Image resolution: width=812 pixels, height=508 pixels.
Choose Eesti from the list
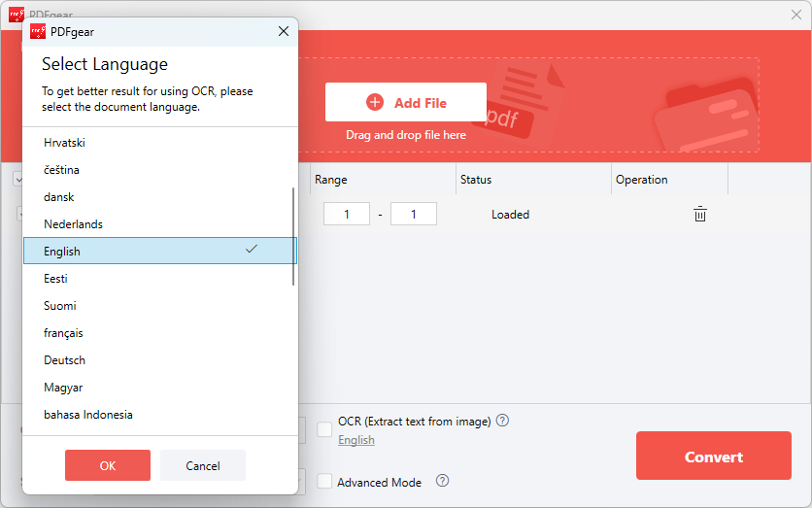point(160,279)
